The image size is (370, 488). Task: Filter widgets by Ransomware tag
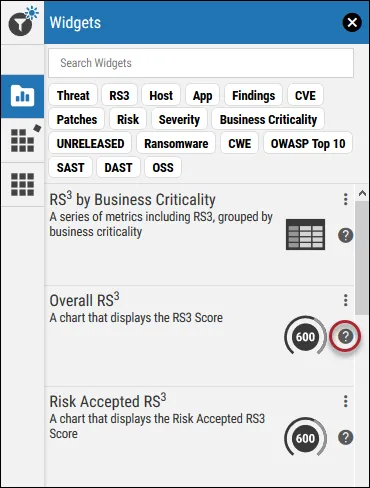[176, 143]
